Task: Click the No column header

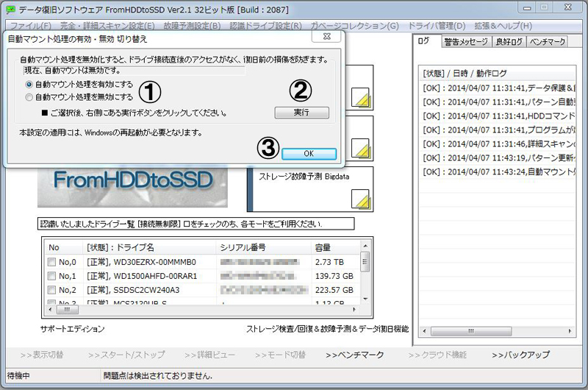Action: pos(63,247)
